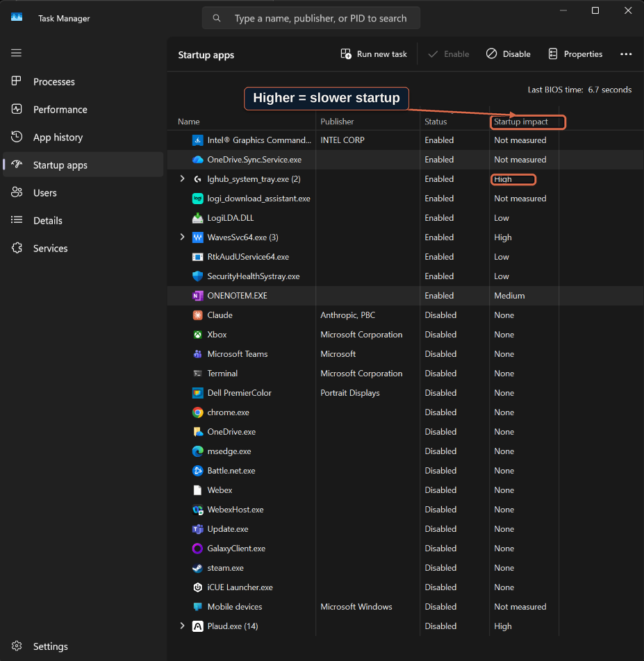
Task: Click the search box
Action: (311, 18)
